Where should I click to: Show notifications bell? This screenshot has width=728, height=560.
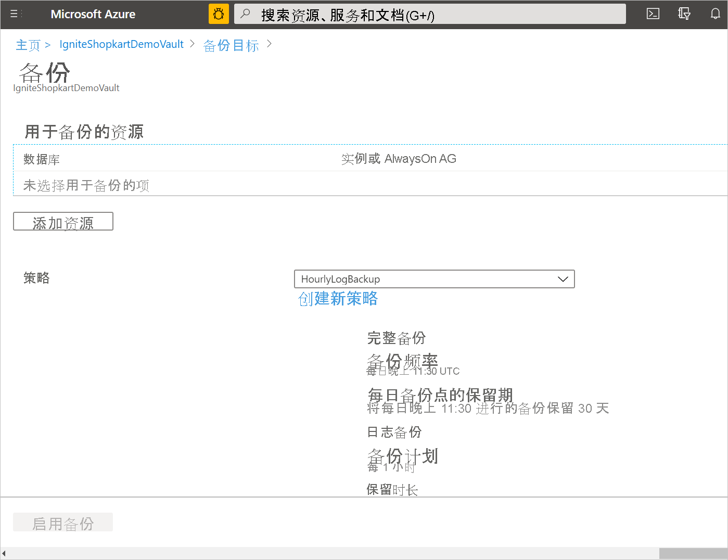coord(716,14)
